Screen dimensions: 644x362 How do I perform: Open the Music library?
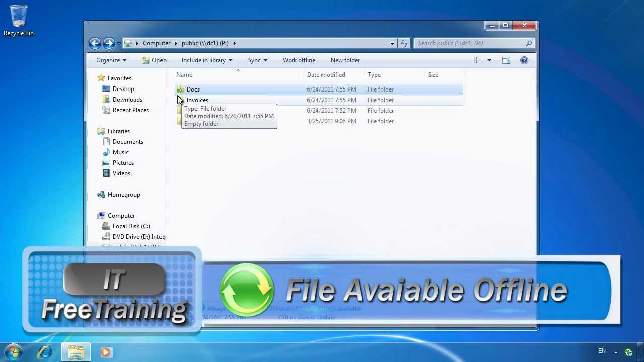[121, 152]
